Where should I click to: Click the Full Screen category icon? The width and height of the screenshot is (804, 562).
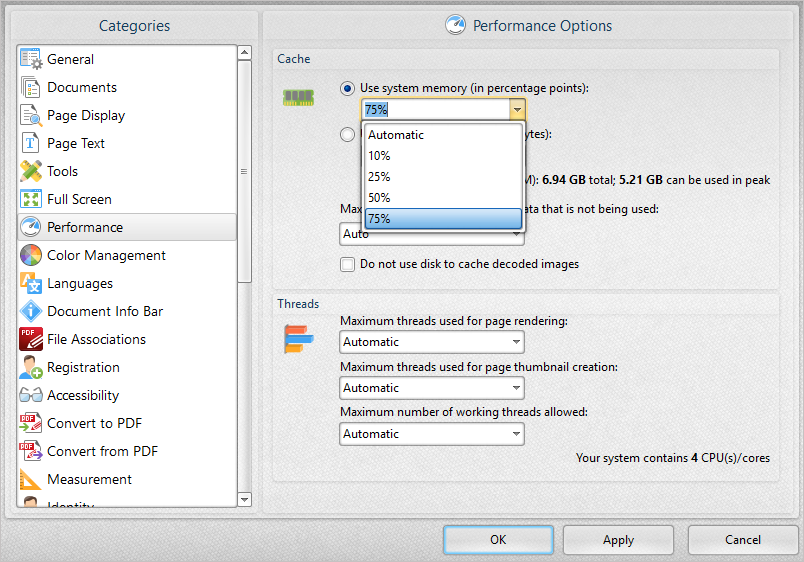point(30,199)
